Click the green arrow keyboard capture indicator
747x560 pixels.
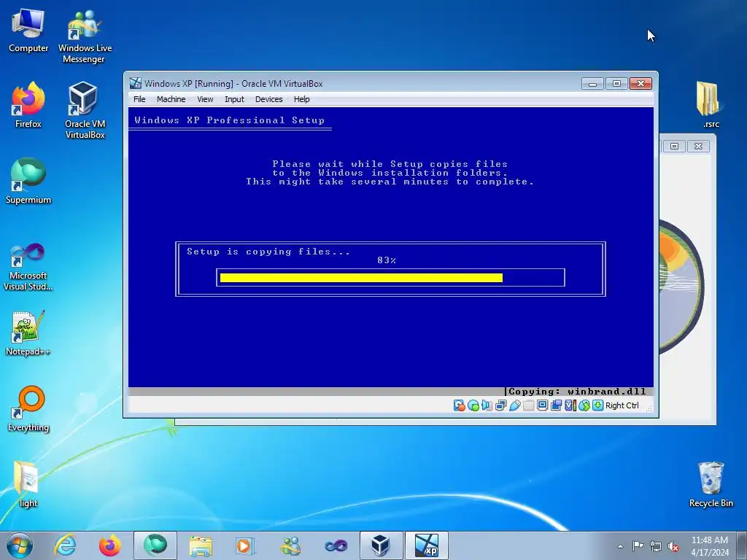(x=597, y=405)
